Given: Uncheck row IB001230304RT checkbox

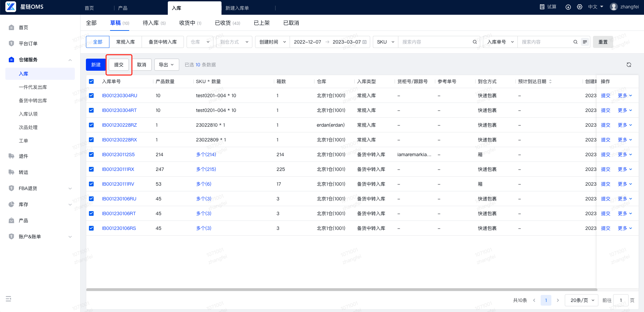Looking at the screenshot, I should (91, 110).
